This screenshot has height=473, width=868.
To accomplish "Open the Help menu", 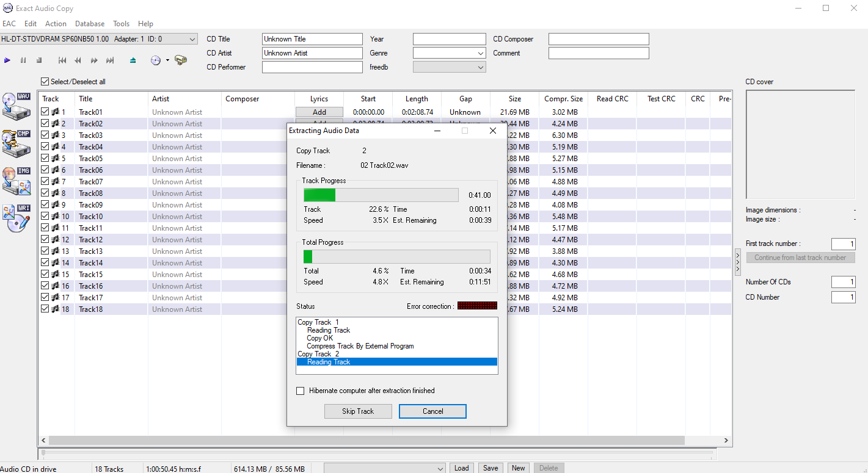I will (x=145, y=24).
